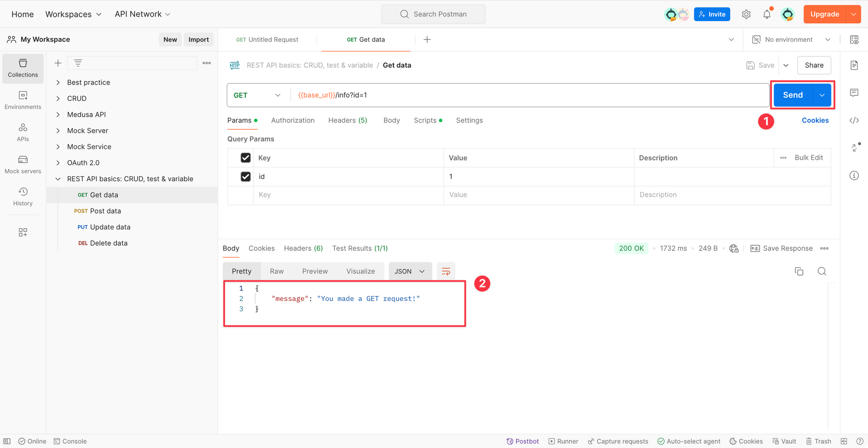Expand the Medusa API collection

[x=58, y=114]
